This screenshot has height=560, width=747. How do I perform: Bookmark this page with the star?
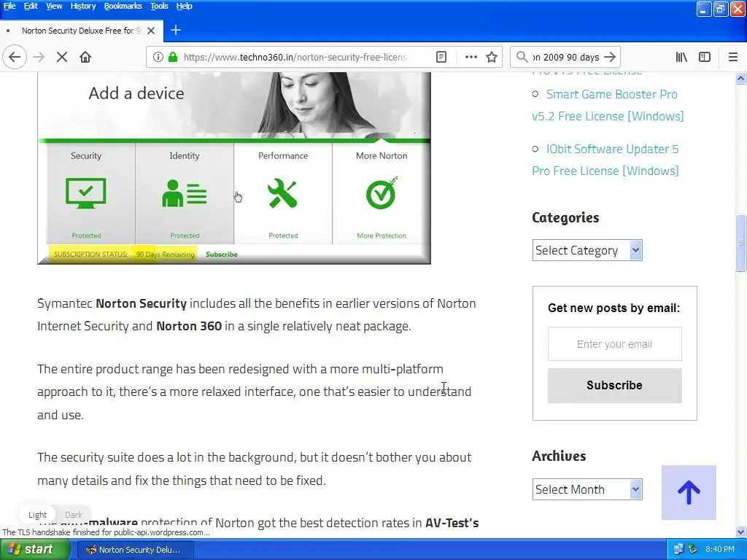(492, 57)
